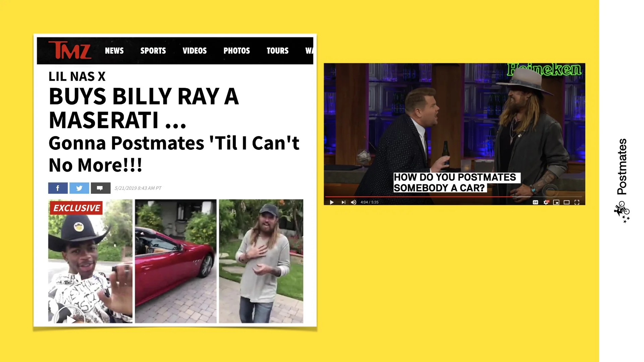Image resolution: width=644 pixels, height=362 pixels.
Task: Open the SPORTS menu item
Action: (x=153, y=51)
